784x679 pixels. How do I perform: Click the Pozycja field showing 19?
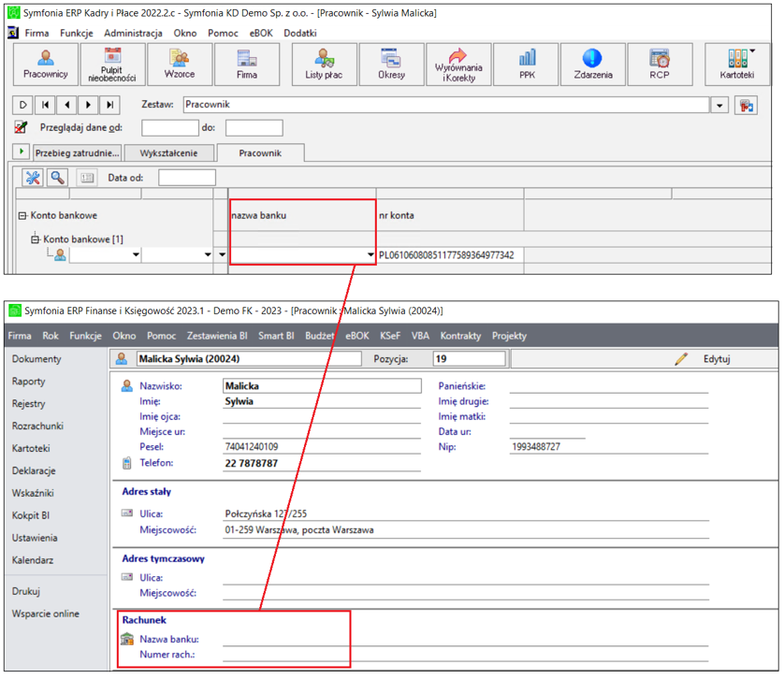[469, 359]
